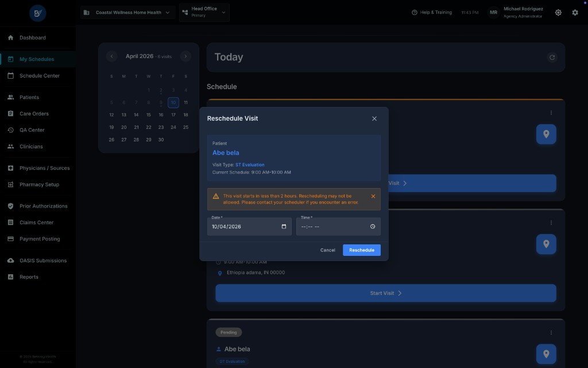Open patient Abe bela link in dialog
This screenshot has width=588, height=368.
coord(226,153)
